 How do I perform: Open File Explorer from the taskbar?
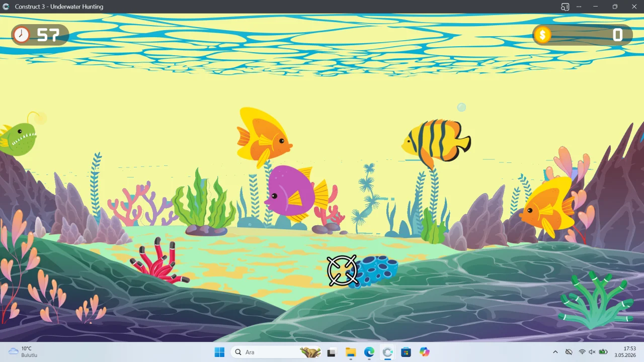pos(351,352)
